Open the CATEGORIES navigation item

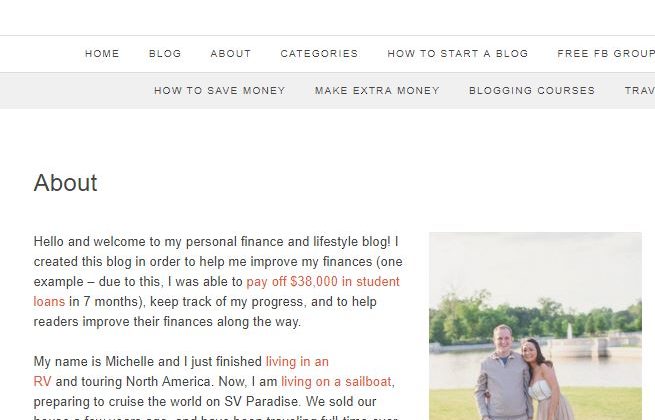[319, 54]
